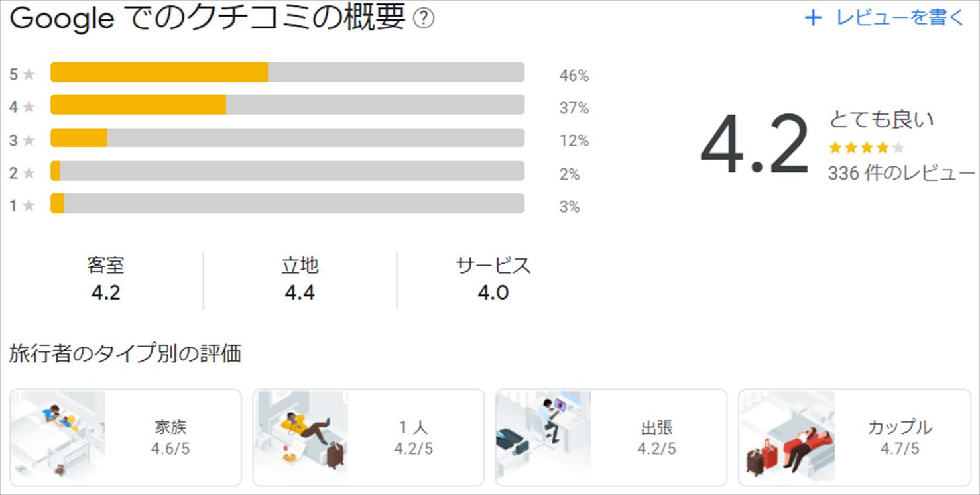This screenshot has height=495, width=980.
Task: Click the 出張 business traveler illustration
Action: [543, 438]
